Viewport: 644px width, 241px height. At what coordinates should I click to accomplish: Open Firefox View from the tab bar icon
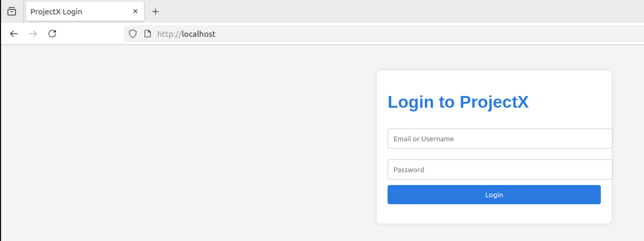(12, 11)
